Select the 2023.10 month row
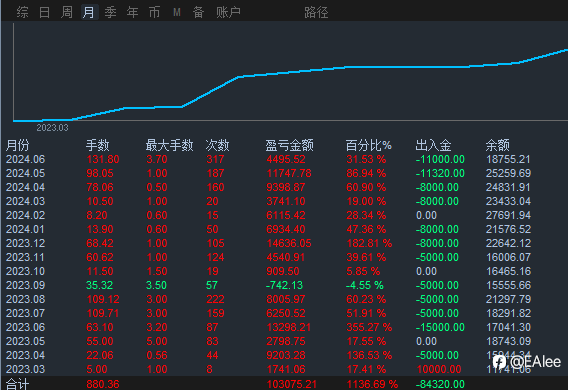The width and height of the screenshot is (568, 390). [268, 271]
